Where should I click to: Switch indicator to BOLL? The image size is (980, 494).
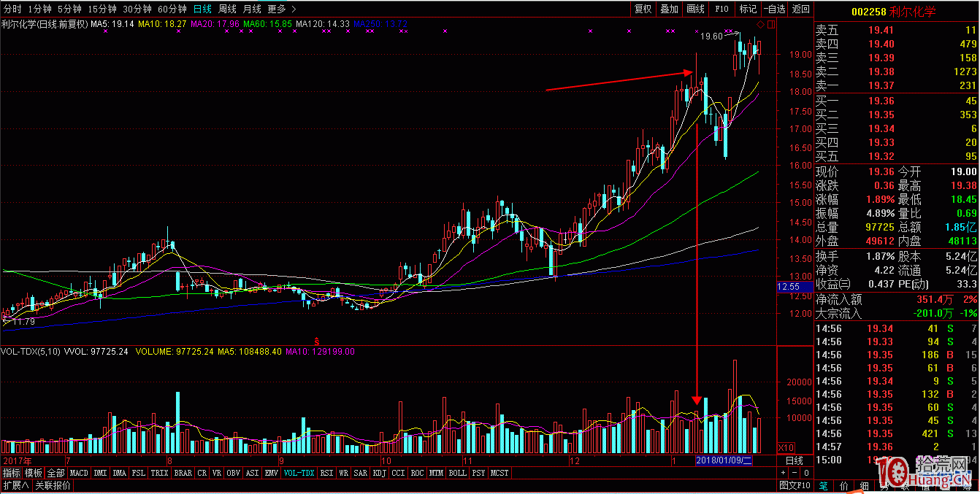click(457, 473)
